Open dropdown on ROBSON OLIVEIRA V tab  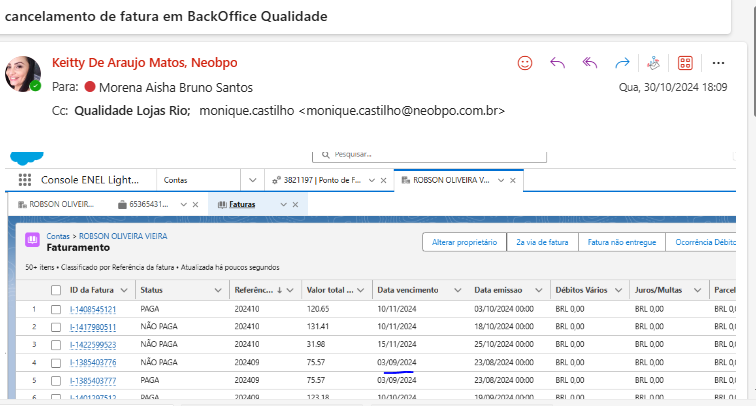(501, 180)
